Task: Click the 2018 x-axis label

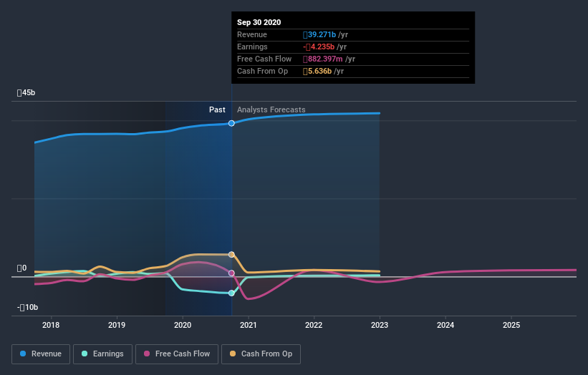Action: click(51, 325)
